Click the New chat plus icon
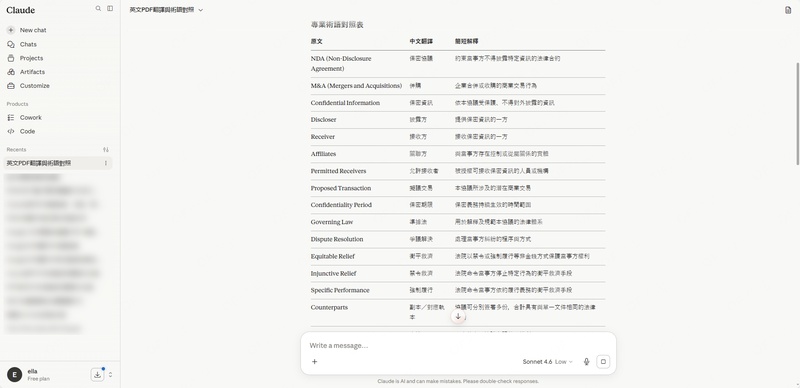Screen dimensions: 800x388 (11, 30)
